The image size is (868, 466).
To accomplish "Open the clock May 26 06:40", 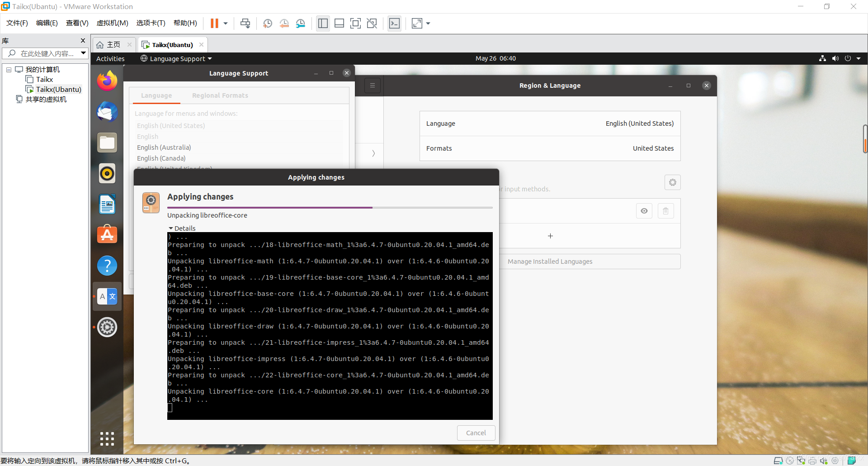I will [x=495, y=58].
